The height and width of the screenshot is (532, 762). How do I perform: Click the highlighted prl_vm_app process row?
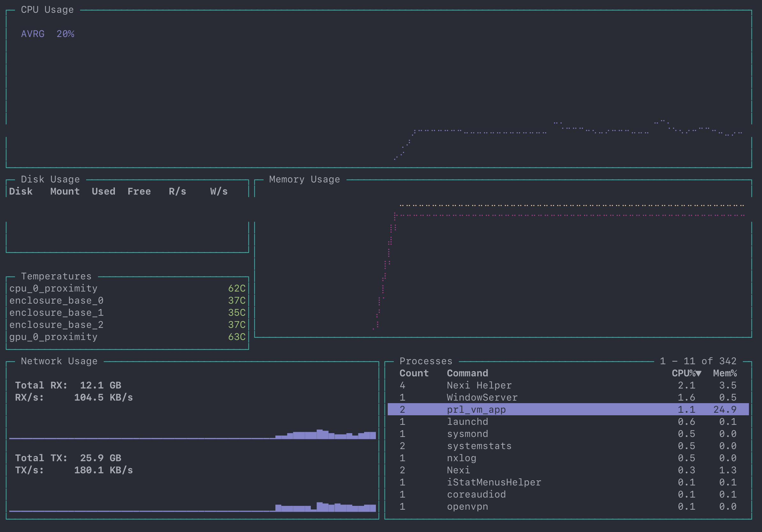coord(568,409)
